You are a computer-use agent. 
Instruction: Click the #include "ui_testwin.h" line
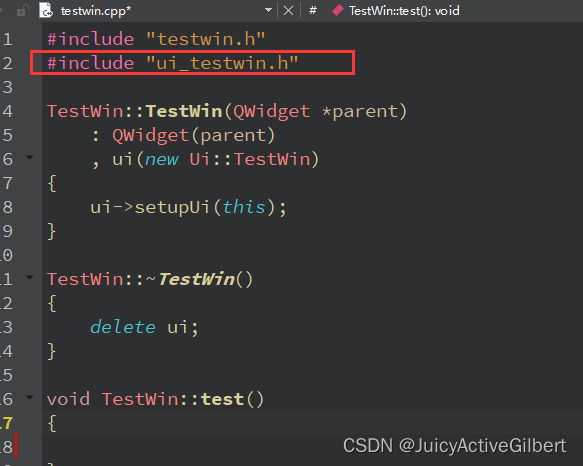173,63
